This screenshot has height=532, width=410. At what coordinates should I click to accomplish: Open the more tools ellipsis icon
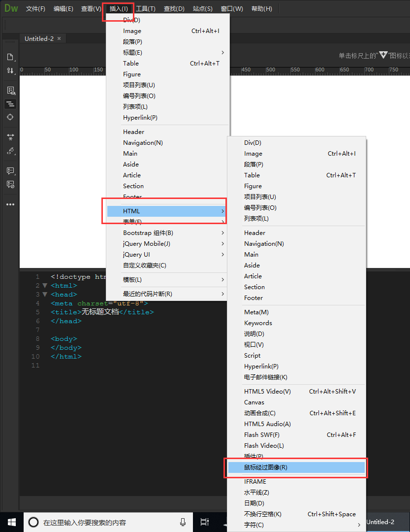coord(10,204)
